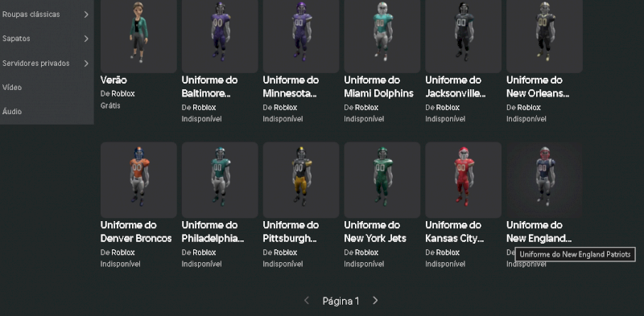Click Indisponível under Baltimore uniform
644x316 pixels.
[x=202, y=119]
